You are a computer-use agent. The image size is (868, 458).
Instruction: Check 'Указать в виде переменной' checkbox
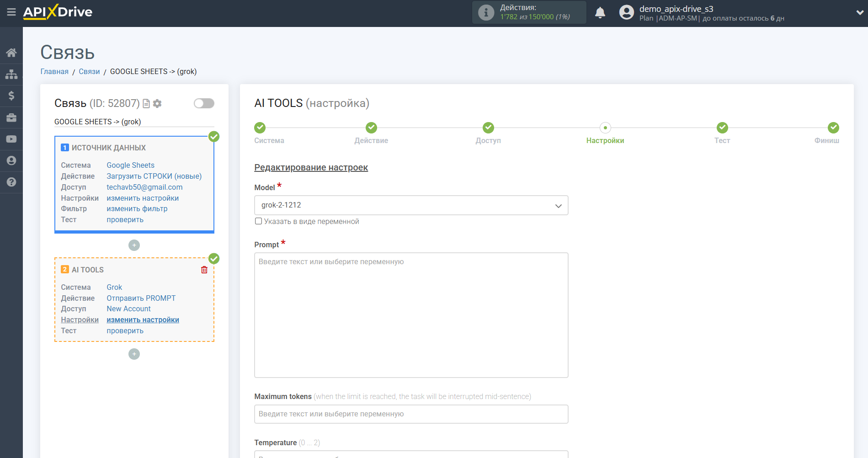point(259,221)
